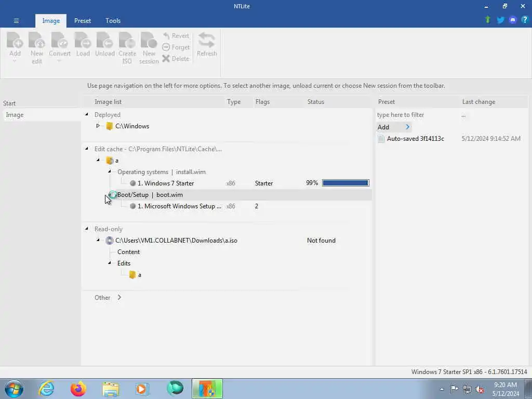The image size is (532, 399).
Task: Click the Convert toolbar icon
Action: [x=59, y=40]
